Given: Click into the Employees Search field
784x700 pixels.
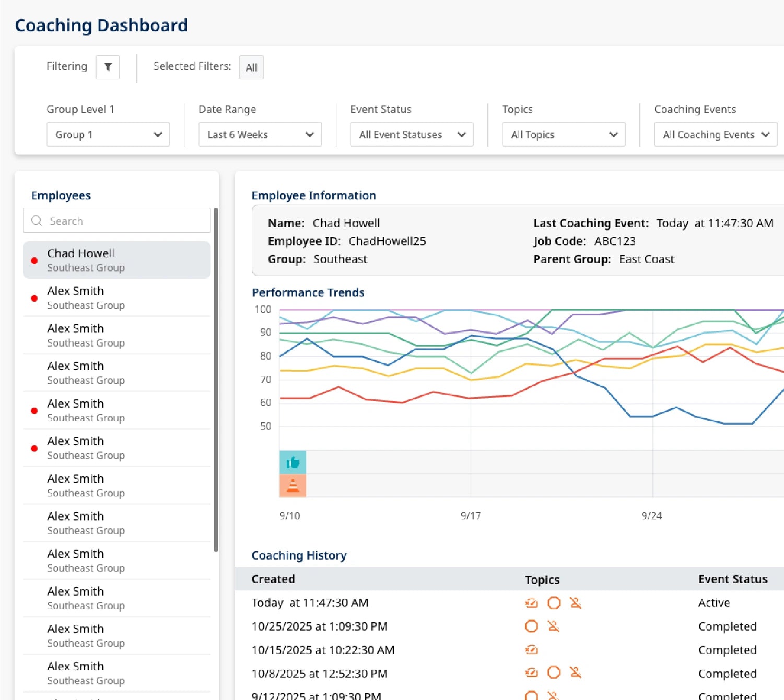Looking at the screenshot, I should (x=116, y=221).
